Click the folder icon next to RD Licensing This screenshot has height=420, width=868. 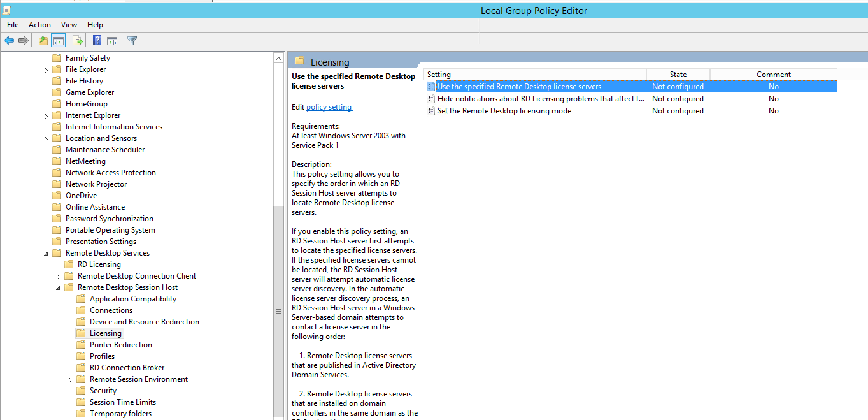pyautogui.click(x=68, y=264)
